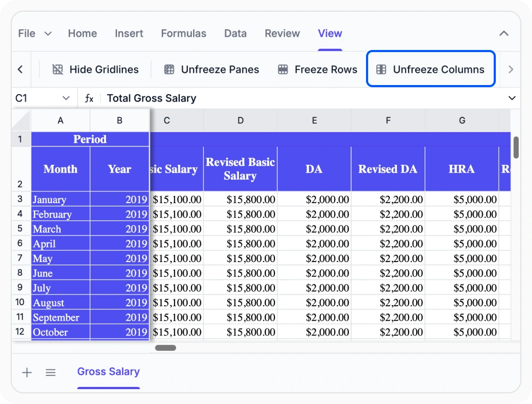
Task: Click the January cell
Action: pos(61,199)
